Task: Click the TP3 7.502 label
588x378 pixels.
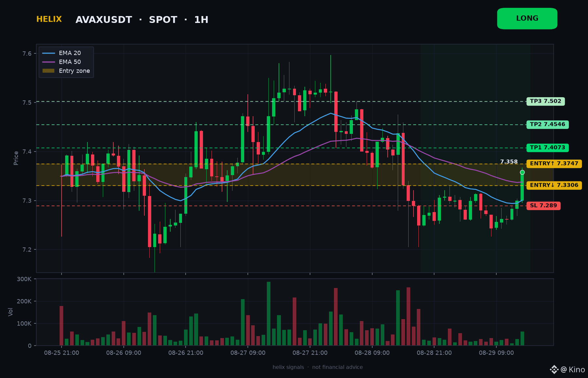Action: [x=545, y=101]
